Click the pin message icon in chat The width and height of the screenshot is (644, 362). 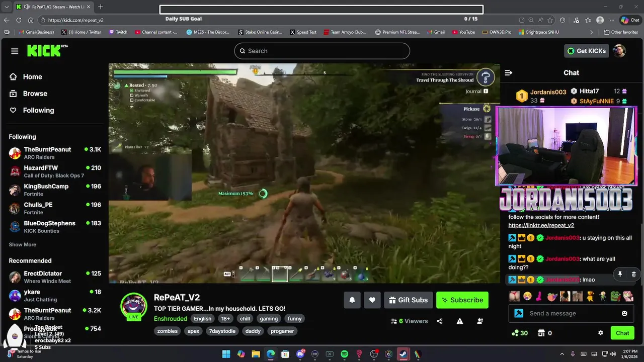point(620,275)
